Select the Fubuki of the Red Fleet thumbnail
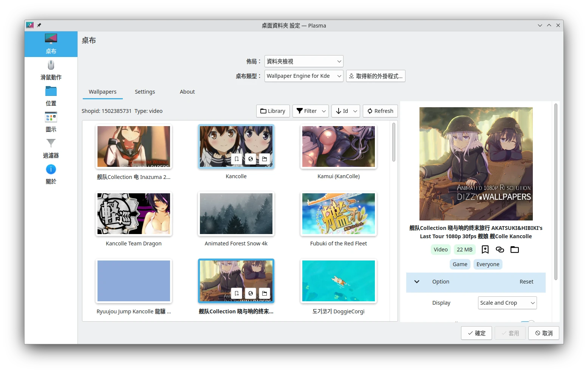The height and width of the screenshot is (373, 588). click(339, 214)
